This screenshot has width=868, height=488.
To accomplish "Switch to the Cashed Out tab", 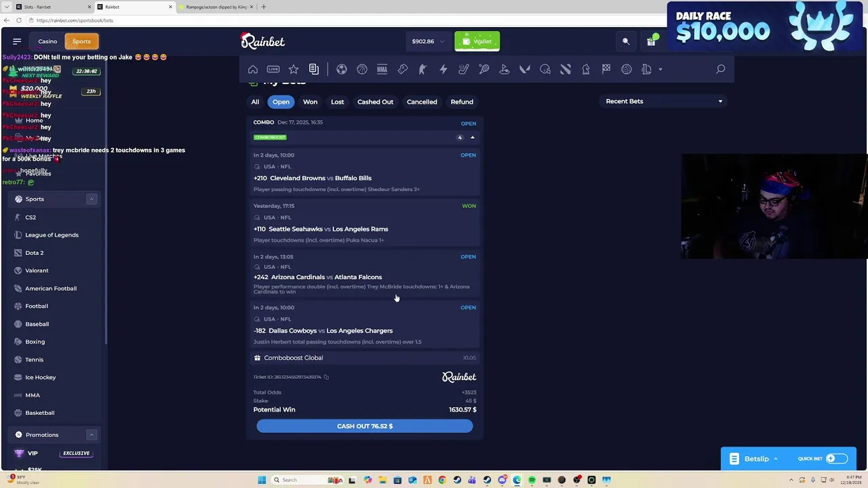I will pos(375,102).
